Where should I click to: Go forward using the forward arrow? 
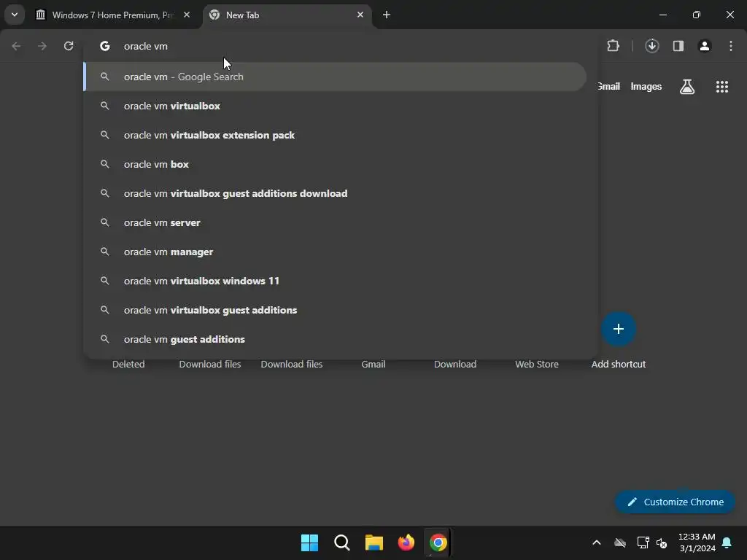click(x=42, y=46)
